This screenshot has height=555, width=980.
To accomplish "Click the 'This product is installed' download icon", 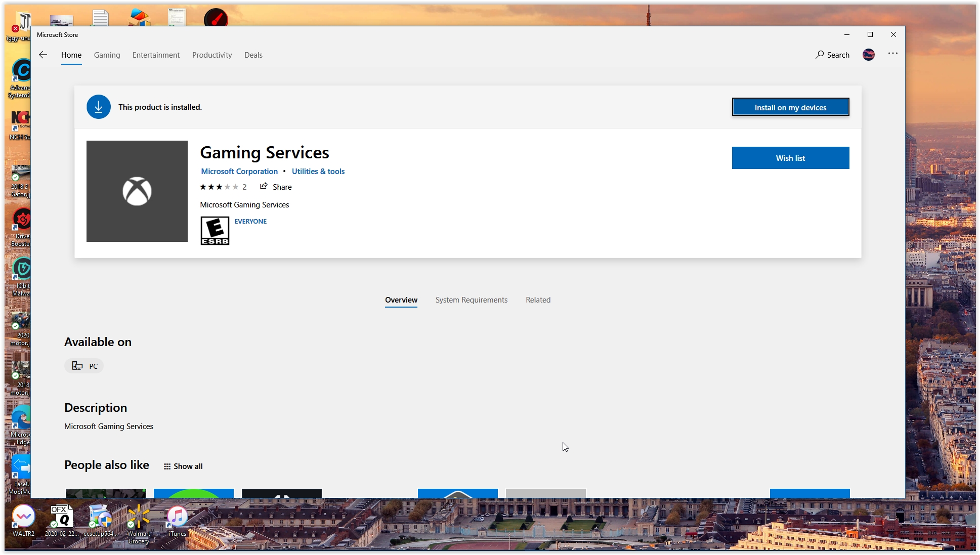I will 98,107.
